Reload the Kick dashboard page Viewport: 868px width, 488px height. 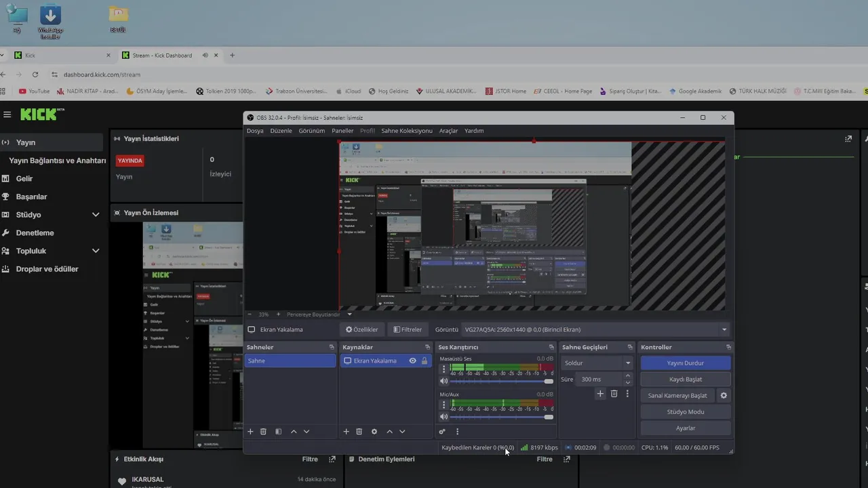click(x=35, y=75)
